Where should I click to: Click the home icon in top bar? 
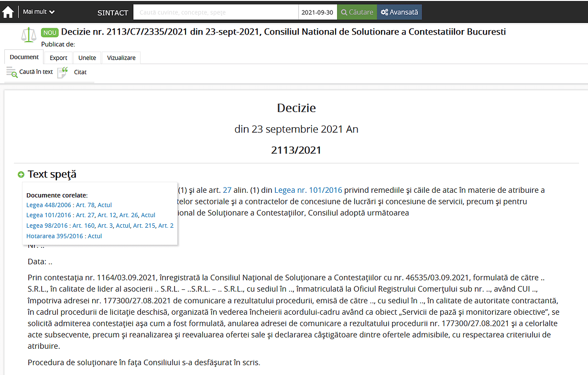[8, 12]
